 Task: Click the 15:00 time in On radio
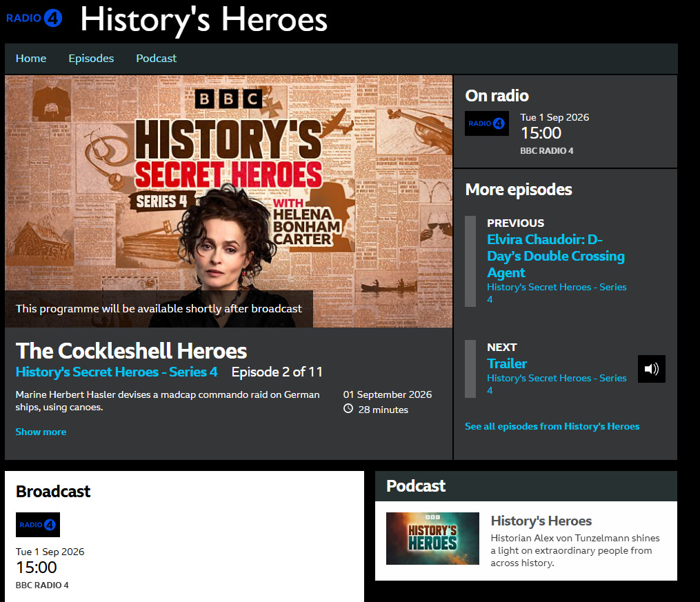[x=541, y=133]
